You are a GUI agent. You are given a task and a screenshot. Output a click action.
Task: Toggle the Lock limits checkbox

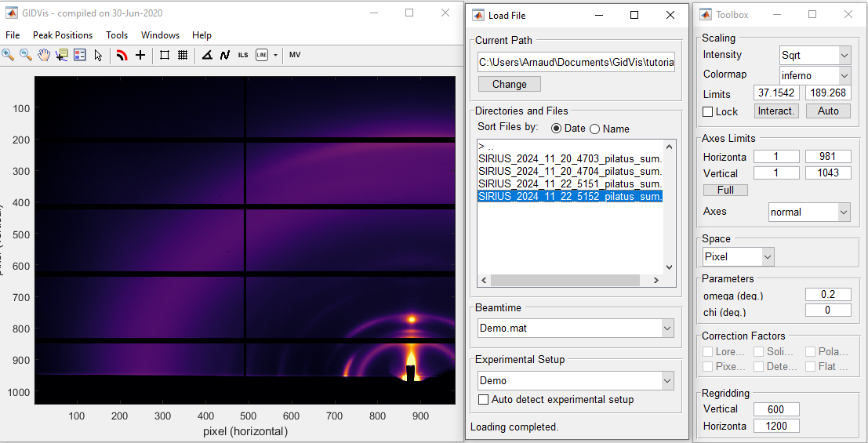tap(707, 111)
